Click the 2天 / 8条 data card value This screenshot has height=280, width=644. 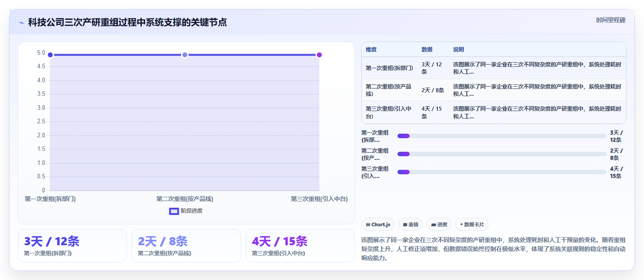pos(163,241)
